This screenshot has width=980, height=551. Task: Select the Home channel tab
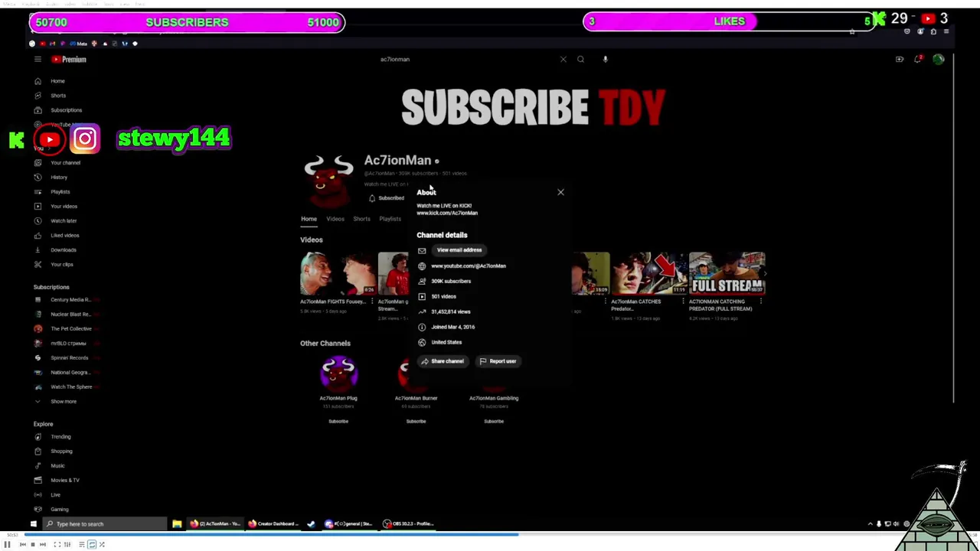point(309,219)
